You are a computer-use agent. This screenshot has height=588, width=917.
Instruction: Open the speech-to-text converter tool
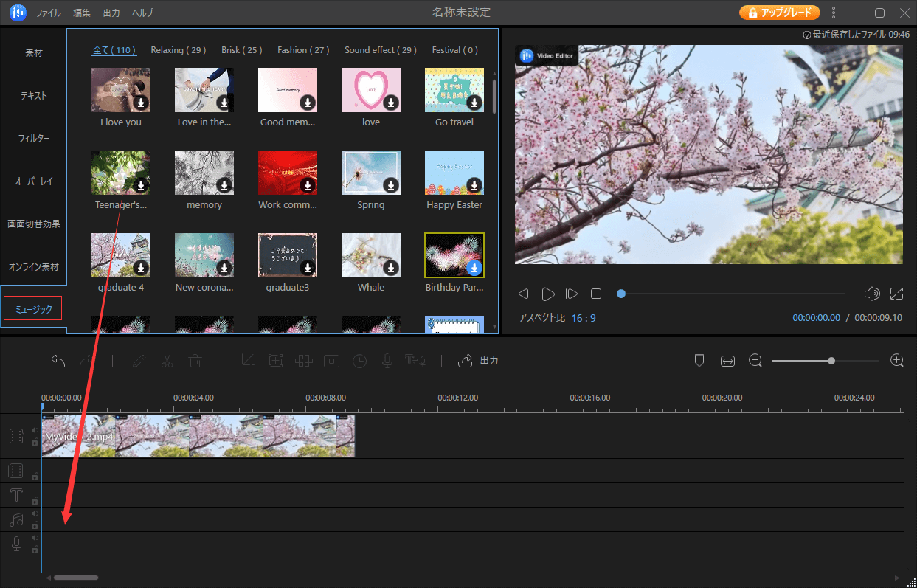[x=415, y=361]
